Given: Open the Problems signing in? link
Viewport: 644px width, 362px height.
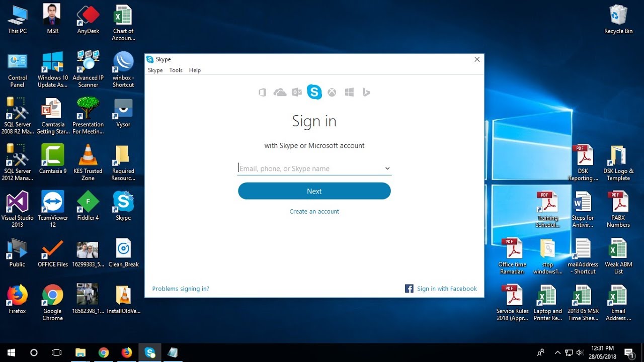Looking at the screenshot, I should coord(181,289).
